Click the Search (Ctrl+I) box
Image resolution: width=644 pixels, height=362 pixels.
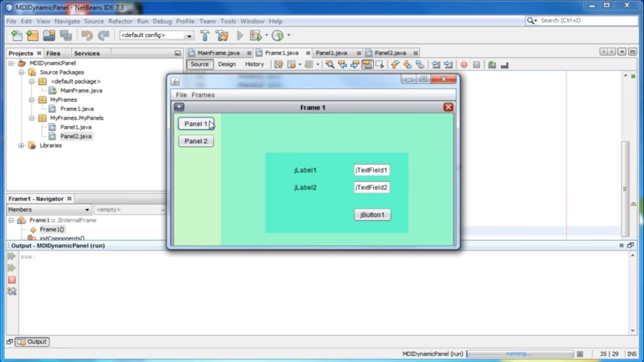click(x=581, y=21)
